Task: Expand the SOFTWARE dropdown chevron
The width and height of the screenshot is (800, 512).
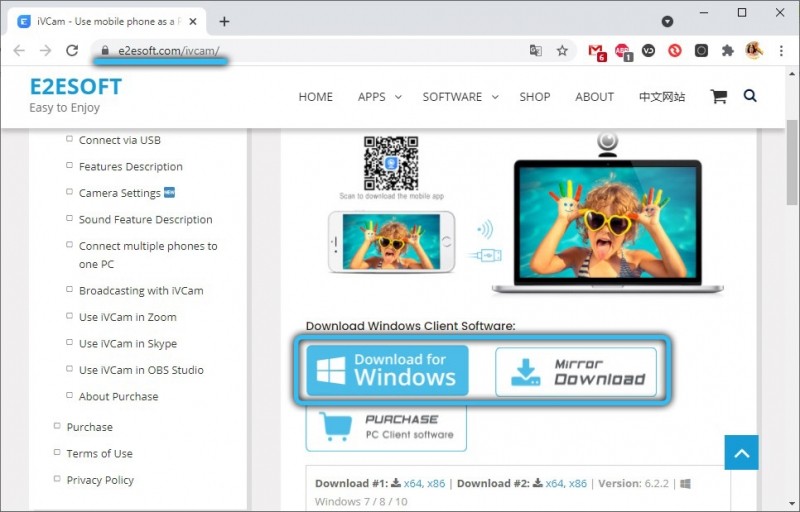Action: tap(495, 97)
